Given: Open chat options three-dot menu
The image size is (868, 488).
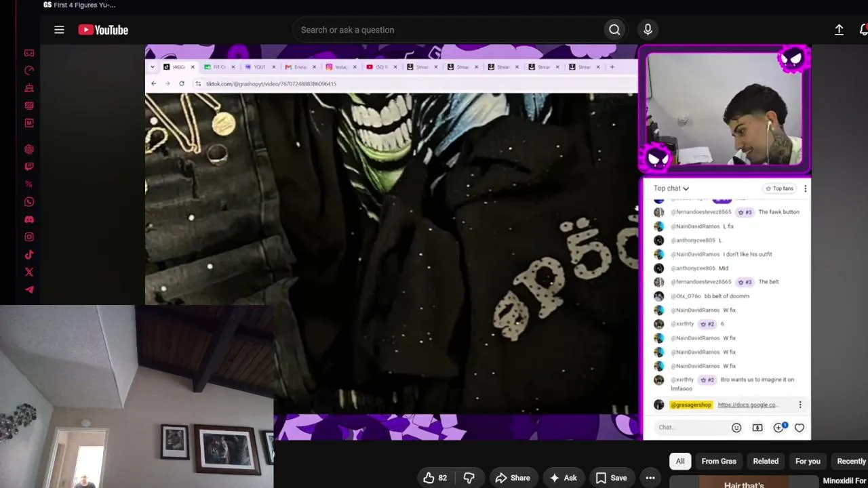Looking at the screenshot, I should [x=805, y=188].
